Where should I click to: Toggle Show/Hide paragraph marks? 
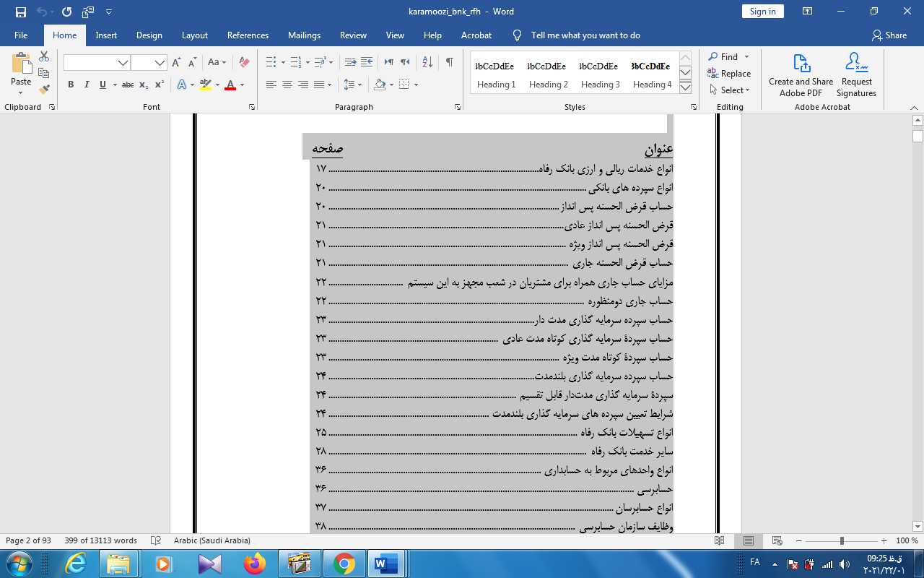(x=449, y=62)
